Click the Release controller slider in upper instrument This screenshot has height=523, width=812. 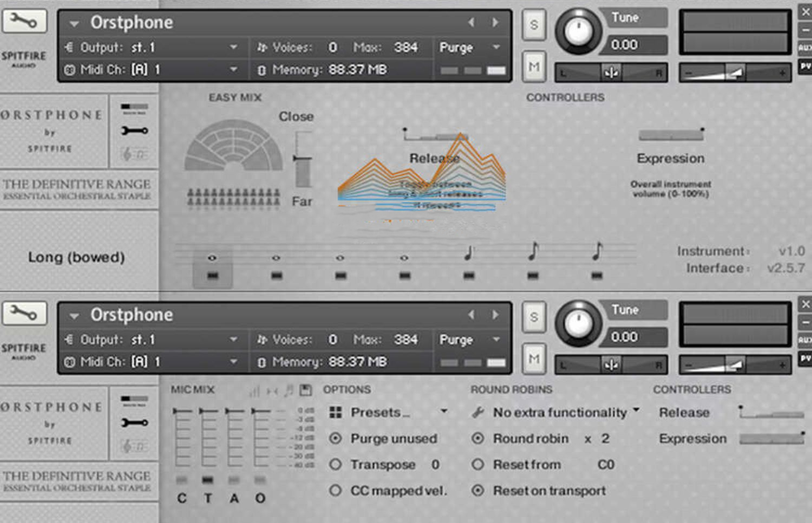point(436,134)
